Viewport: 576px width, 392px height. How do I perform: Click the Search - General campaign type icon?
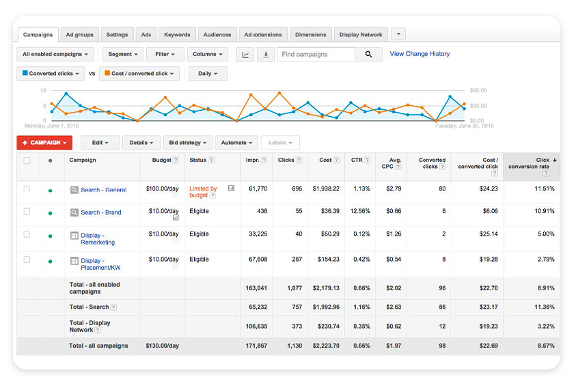pos(74,190)
